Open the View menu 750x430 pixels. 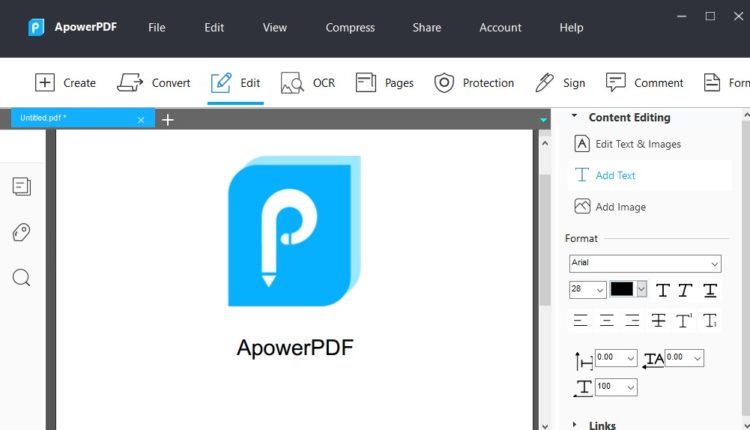pos(275,28)
